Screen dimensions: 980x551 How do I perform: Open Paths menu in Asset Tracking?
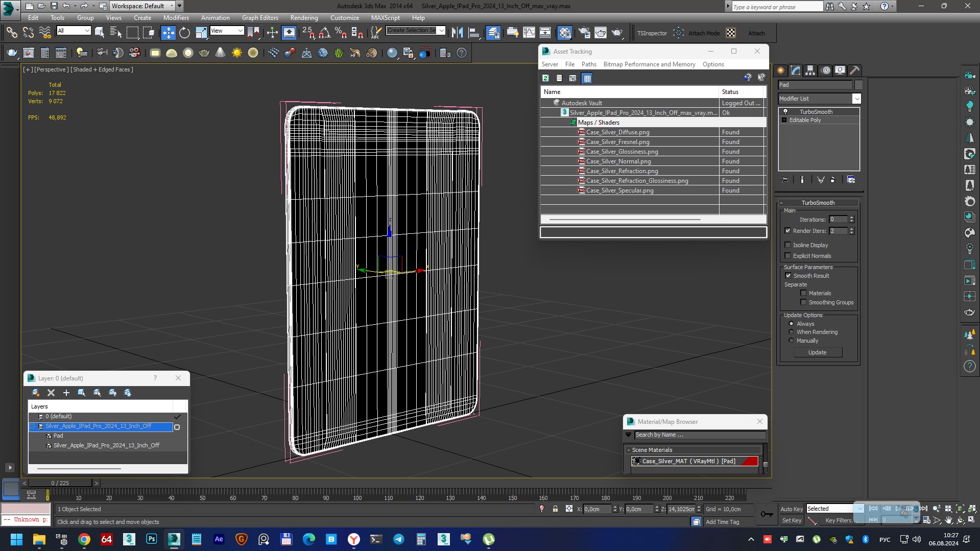[x=589, y=64]
